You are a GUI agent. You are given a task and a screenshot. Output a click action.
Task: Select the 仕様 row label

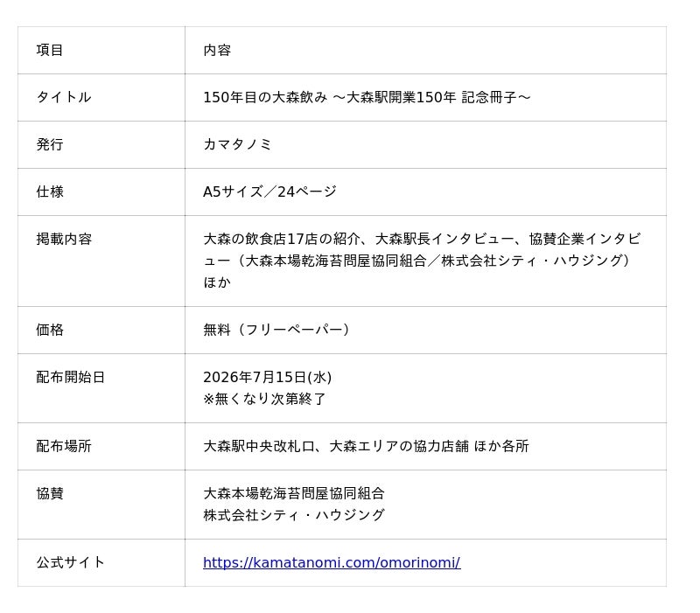(50, 192)
